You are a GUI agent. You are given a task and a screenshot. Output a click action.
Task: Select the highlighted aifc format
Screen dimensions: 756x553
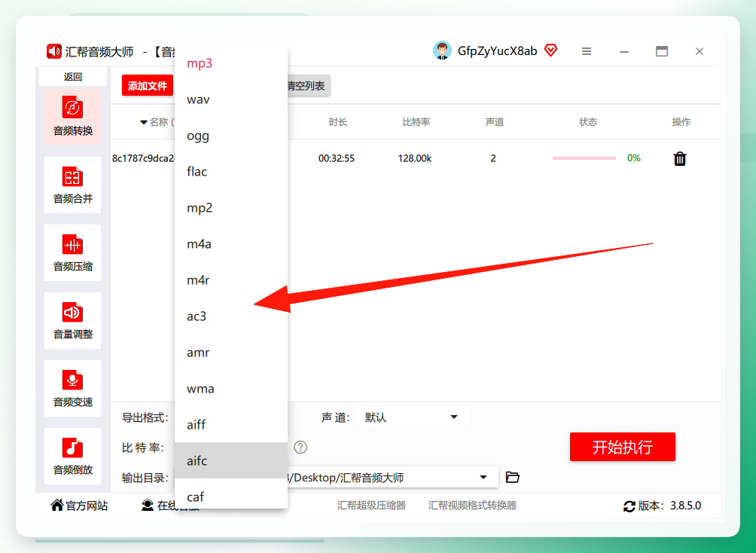(231, 461)
